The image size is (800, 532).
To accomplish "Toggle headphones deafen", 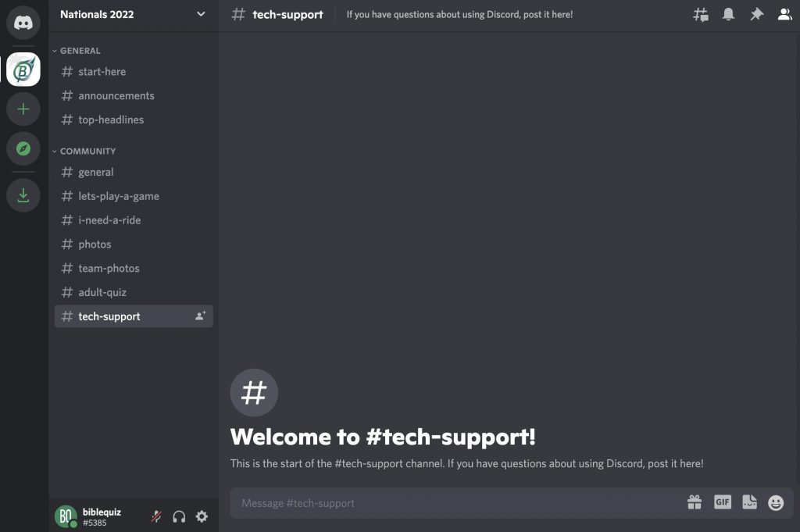I will (x=179, y=516).
